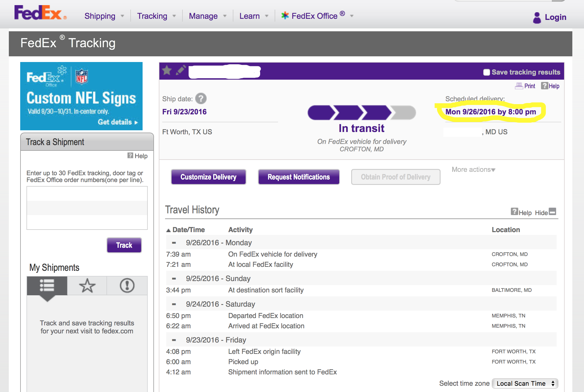Click 'At local FedEx facility' activity row
584x392 pixels.
[x=361, y=265]
